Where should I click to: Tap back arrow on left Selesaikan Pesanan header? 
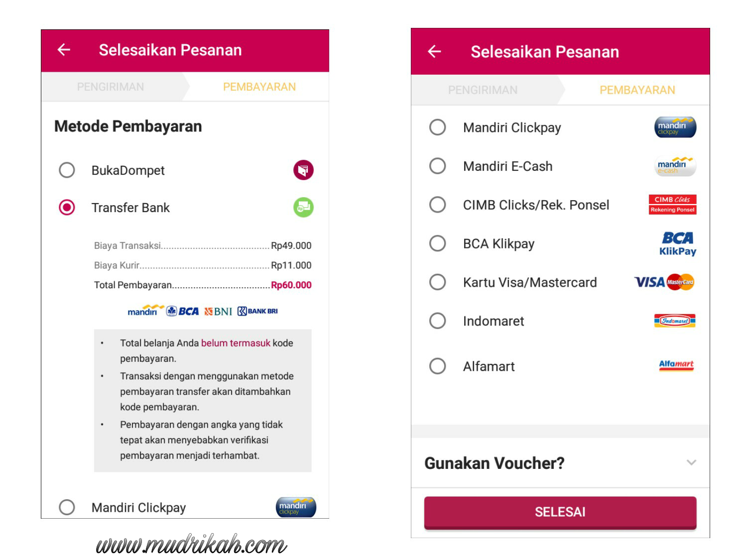(x=64, y=50)
